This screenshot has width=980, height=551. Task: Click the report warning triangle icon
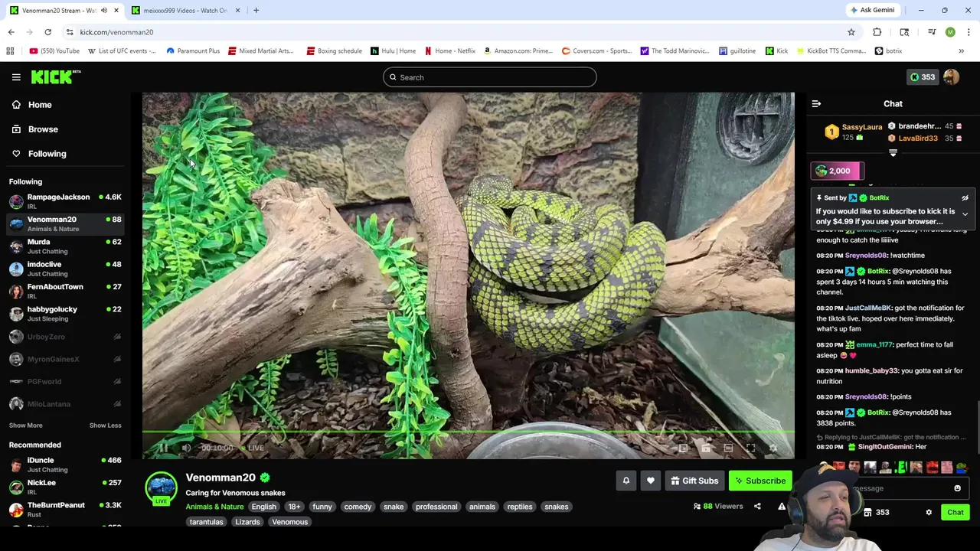click(782, 506)
